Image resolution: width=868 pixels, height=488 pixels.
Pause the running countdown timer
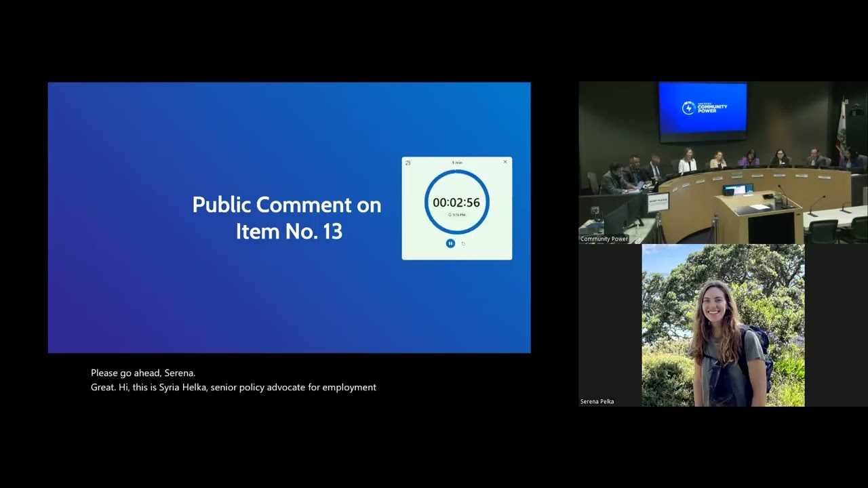450,243
